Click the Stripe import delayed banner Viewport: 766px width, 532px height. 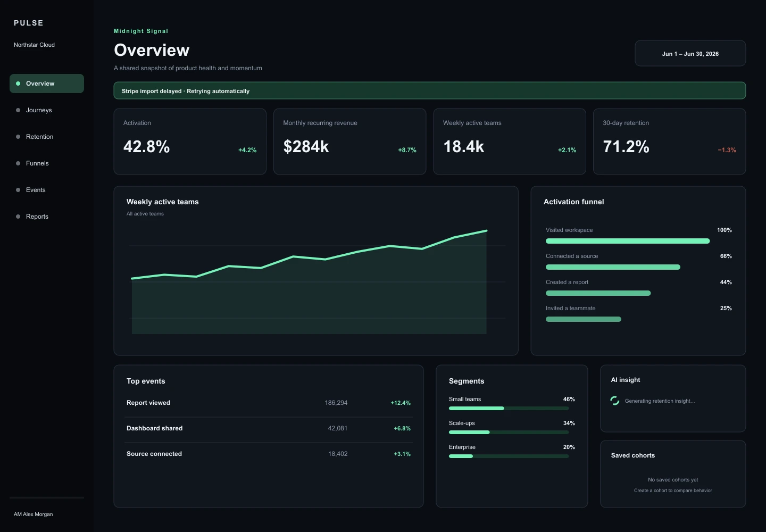429,90
